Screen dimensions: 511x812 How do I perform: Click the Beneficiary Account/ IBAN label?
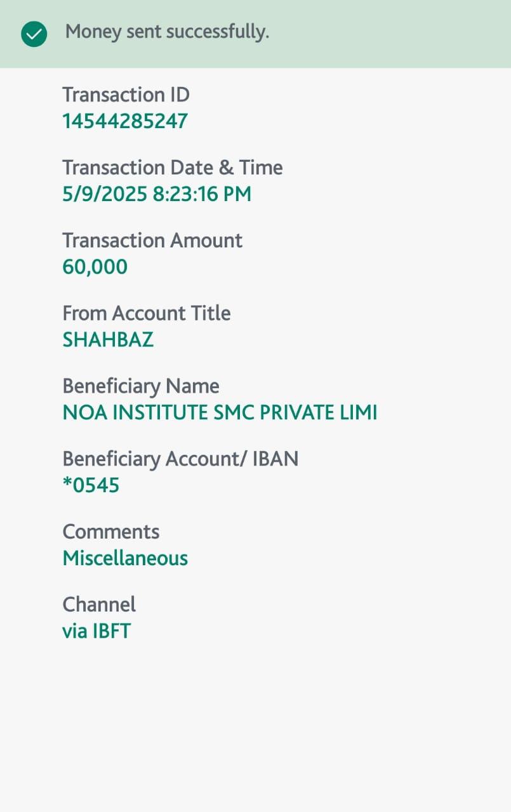(180, 459)
